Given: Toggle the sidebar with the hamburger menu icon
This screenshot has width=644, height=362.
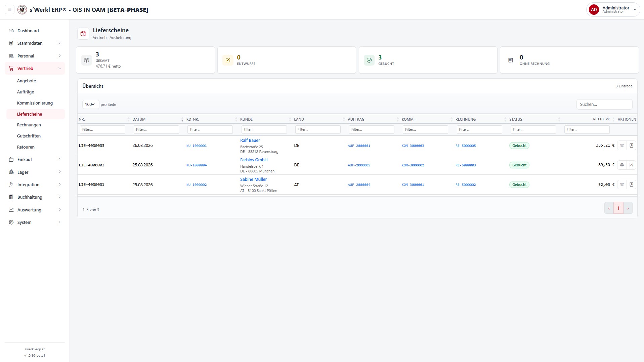Looking at the screenshot, I should coord(10,9).
